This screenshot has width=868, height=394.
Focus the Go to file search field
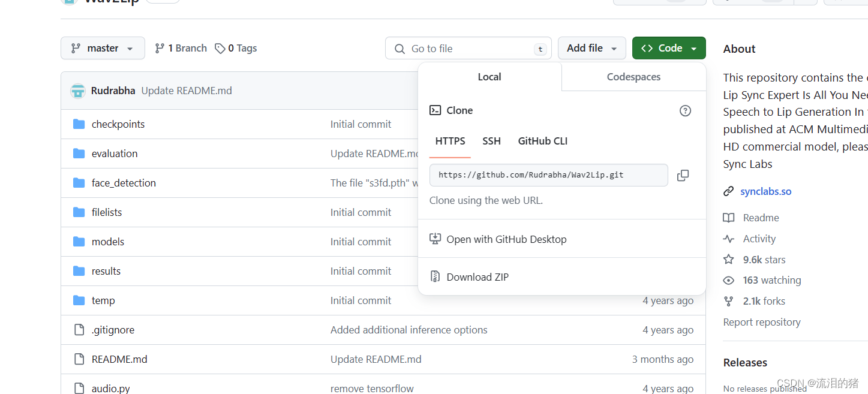[468, 49]
